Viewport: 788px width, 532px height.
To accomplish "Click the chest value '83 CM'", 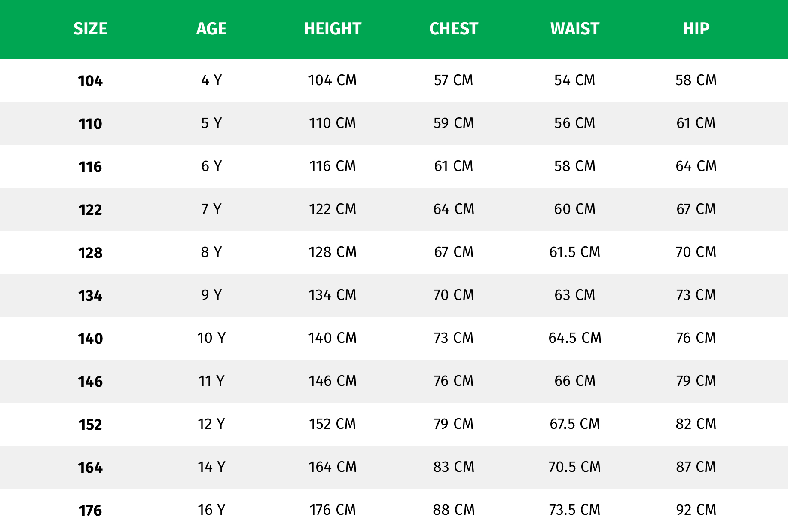I will [x=454, y=467].
